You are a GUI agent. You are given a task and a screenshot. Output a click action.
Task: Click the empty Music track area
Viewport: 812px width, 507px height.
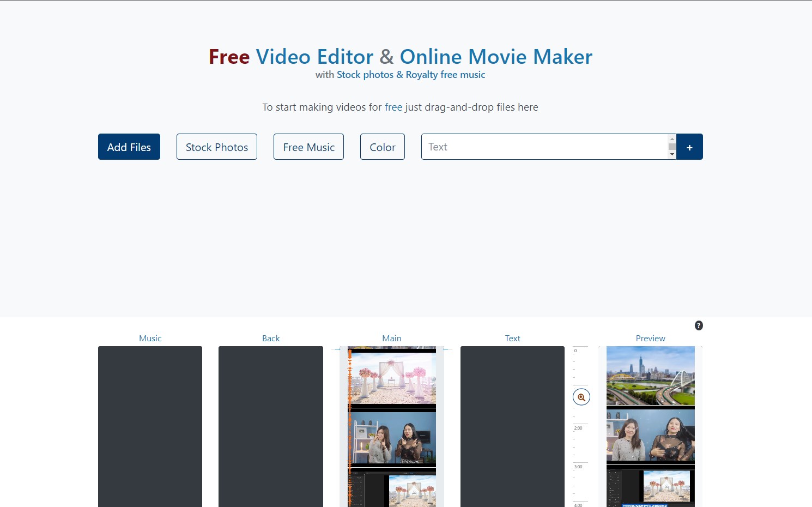[x=150, y=425]
